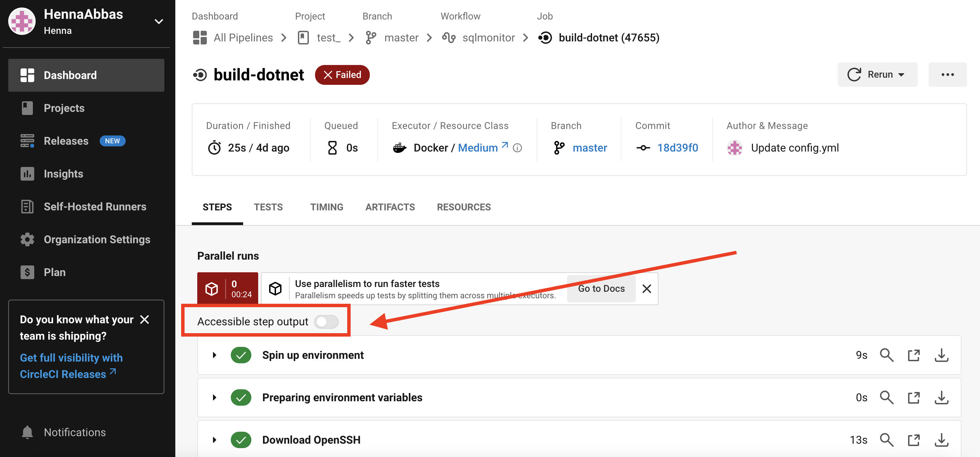The width and height of the screenshot is (980, 457).
Task: Open Preparing environment variables in new tab
Action: click(914, 397)
